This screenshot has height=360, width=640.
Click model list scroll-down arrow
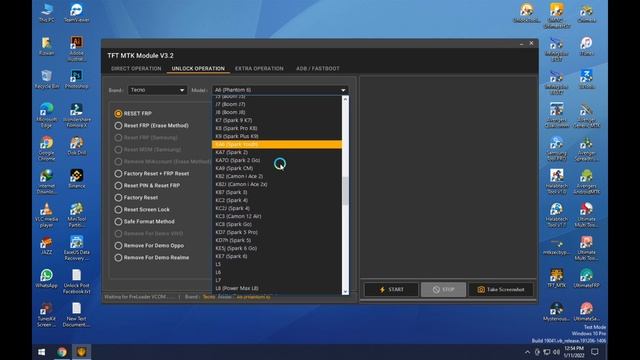point(345,291)
